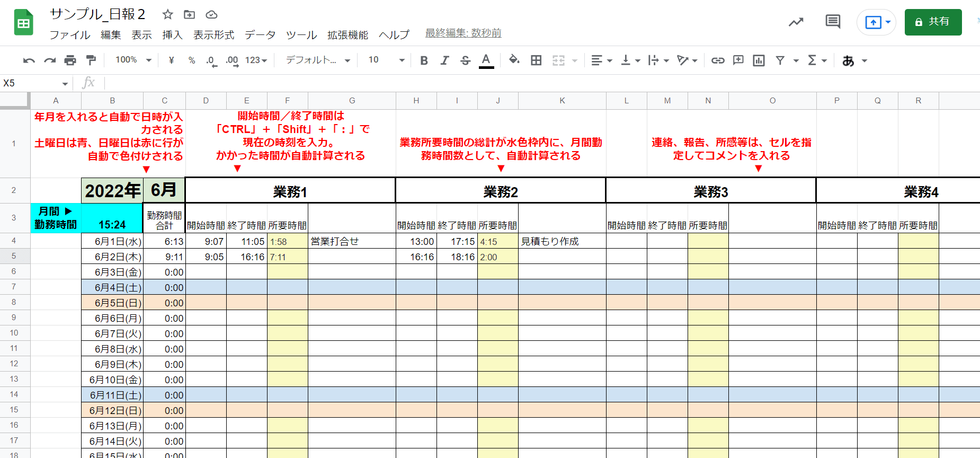
Task: Open the 最終編集: 数秒前 link
Action: 463,33
